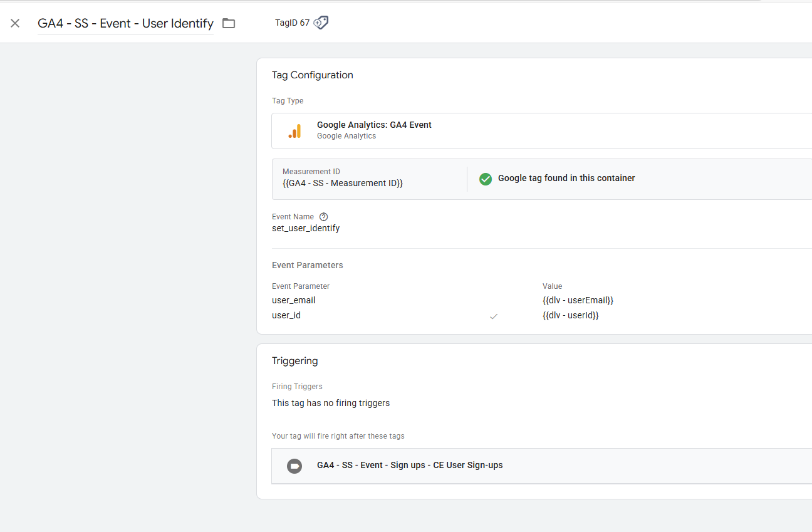The width and height of the screenshot is (812, 532).
Task: Click the gray tag icon in the sequencing row
Action: [x=294, y=466]
